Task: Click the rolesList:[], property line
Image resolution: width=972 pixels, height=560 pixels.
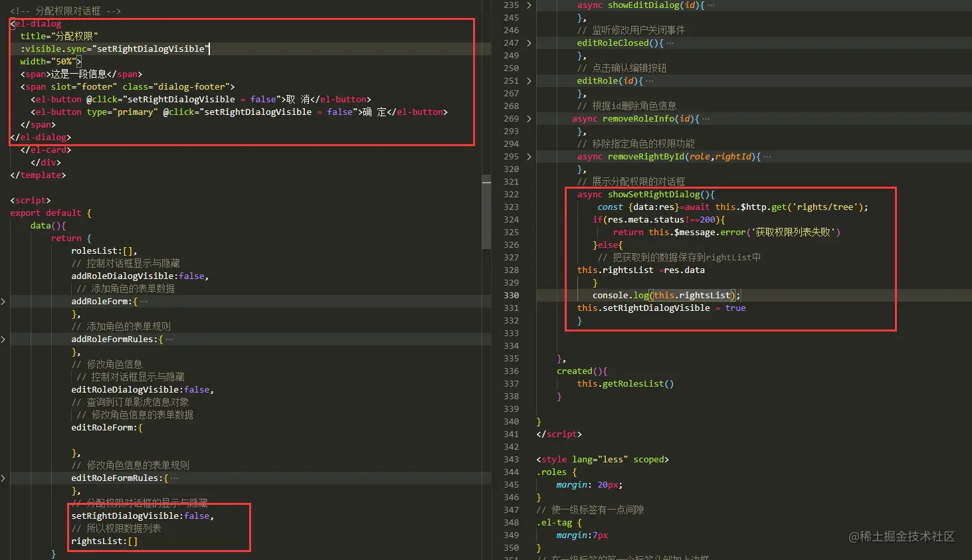Action: click(x=104, y=250)
